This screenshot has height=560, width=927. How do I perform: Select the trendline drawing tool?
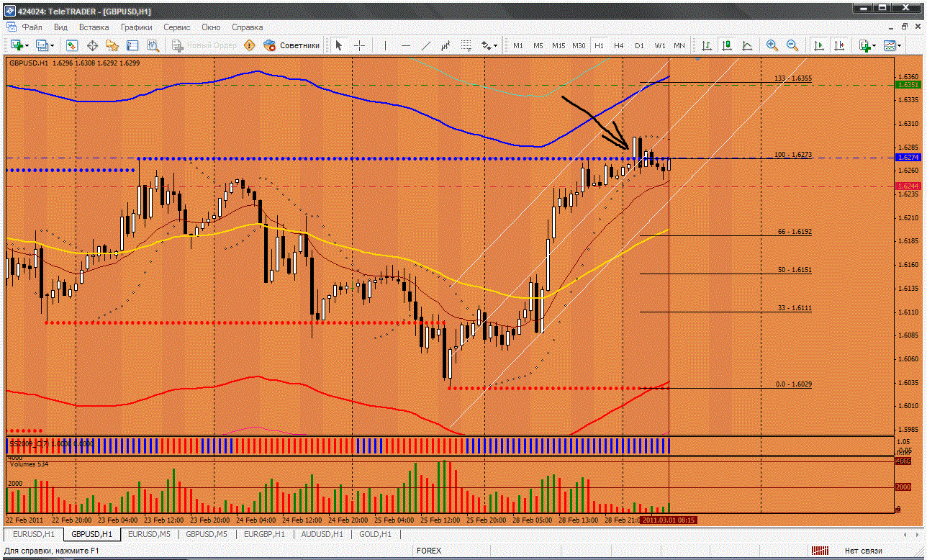click(426, 45)
